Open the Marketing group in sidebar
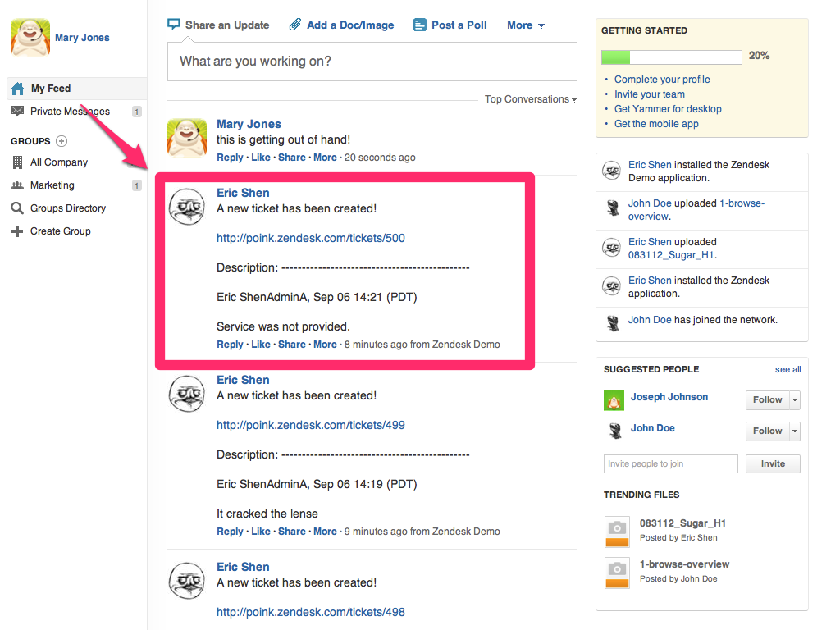Viewport: 840px width, 630px height. [52, 185]
